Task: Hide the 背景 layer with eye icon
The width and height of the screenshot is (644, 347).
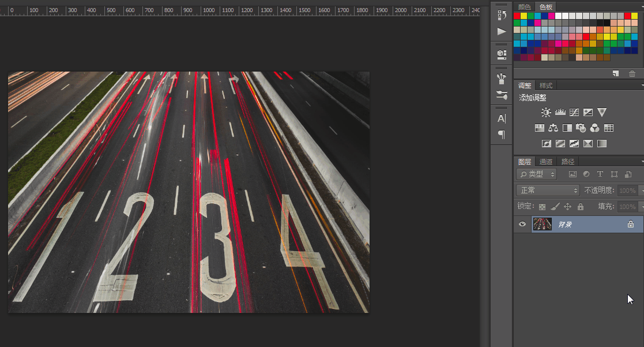Action: [x=522, y=224]
